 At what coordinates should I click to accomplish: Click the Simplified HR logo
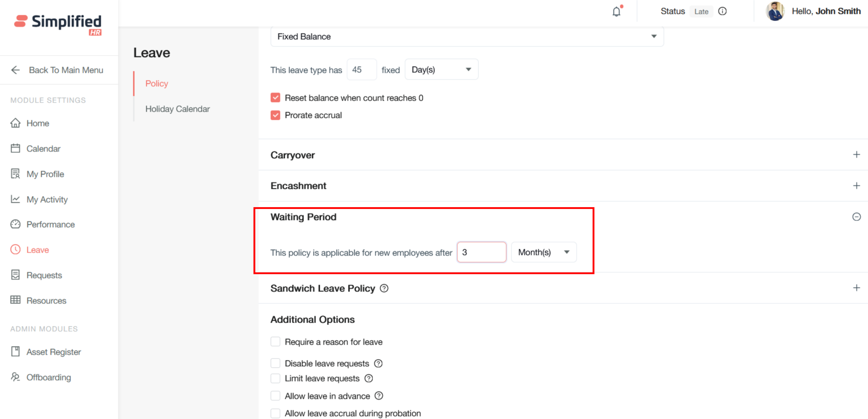coord(58,24)
